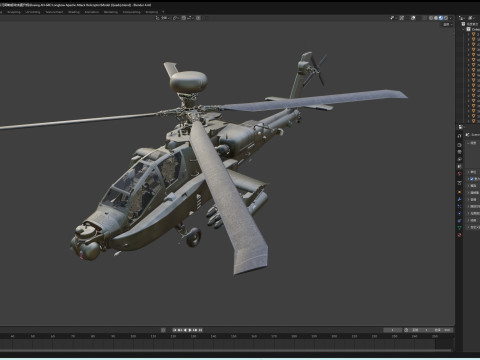Select the Scene Collection row in outliner
480x360 pixels.
point(470,24)
